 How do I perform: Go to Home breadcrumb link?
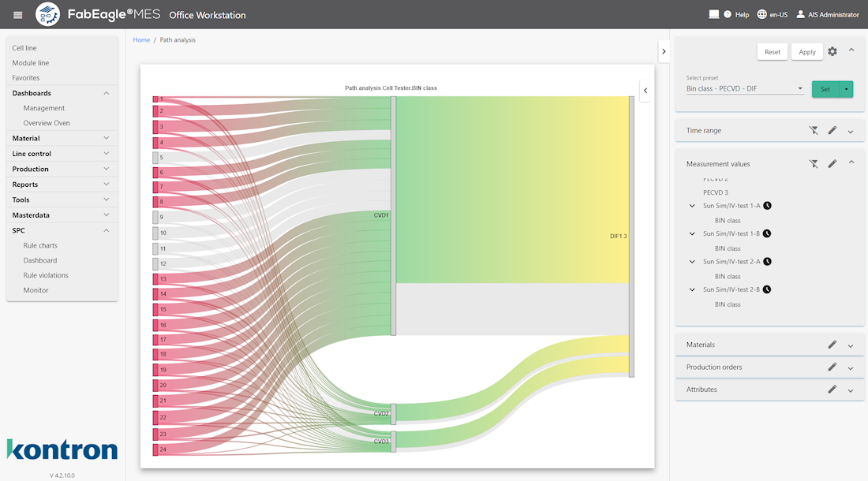(141, 40)
